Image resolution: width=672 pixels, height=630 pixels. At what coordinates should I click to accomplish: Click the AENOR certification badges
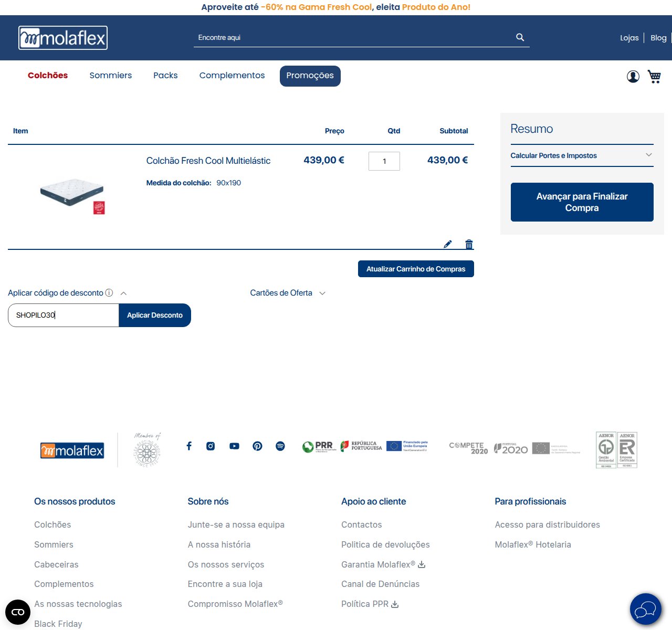[616, 450]
